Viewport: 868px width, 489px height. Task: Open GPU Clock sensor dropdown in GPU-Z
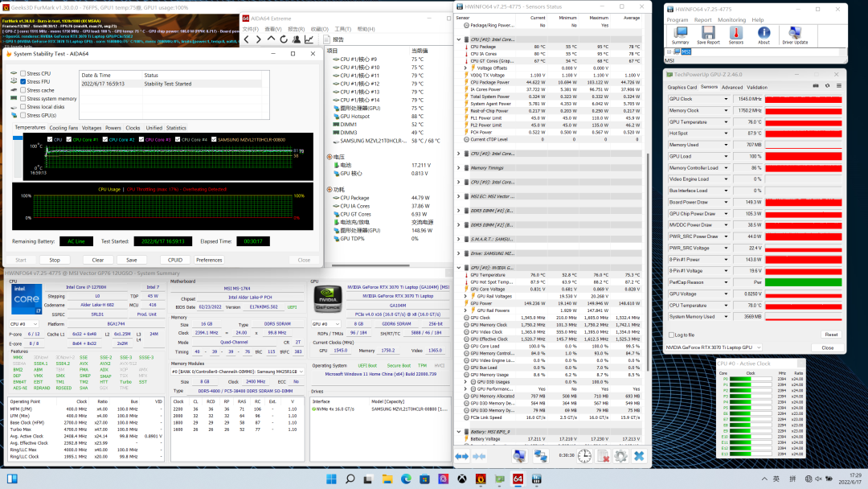pos(726,99)
